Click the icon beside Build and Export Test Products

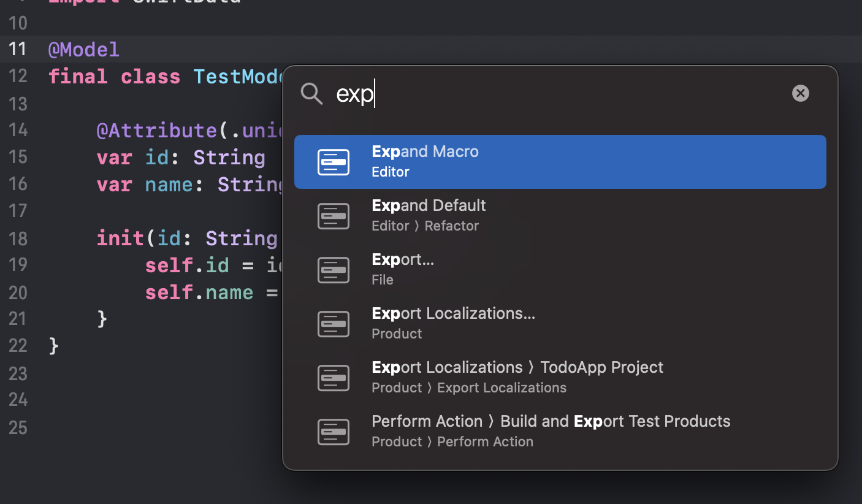334,432
